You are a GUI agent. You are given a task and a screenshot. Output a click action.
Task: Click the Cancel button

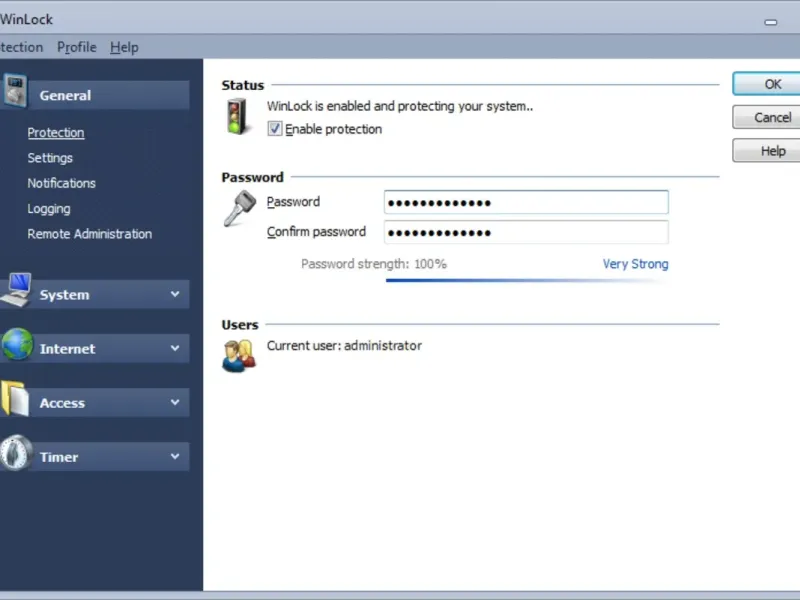766,117
